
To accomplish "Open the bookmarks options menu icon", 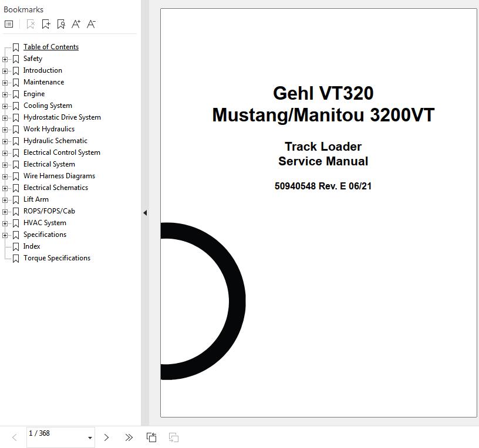I will (9, 24).
